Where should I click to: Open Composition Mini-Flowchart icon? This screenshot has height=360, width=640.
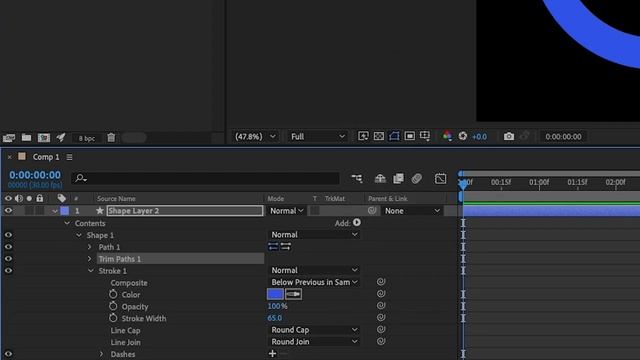tap(357, 178)
